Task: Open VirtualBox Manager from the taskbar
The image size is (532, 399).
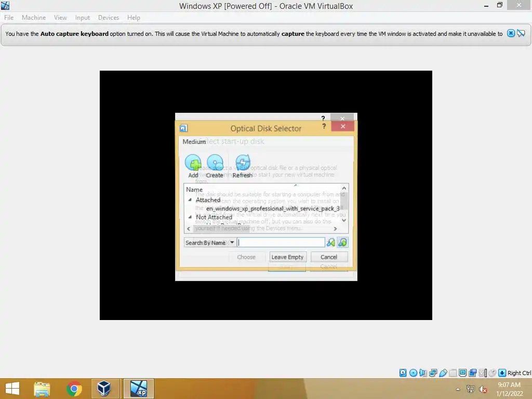Action: coord(104,389)
